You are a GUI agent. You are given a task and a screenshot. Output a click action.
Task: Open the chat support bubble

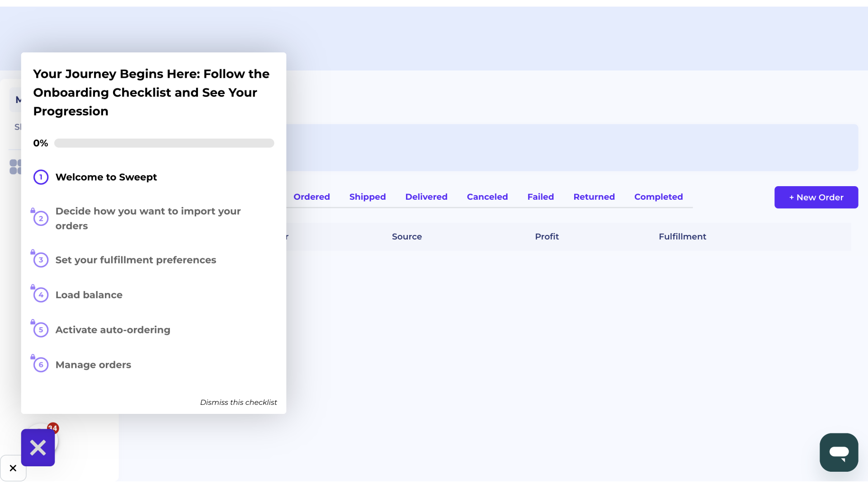coord(839,452)
